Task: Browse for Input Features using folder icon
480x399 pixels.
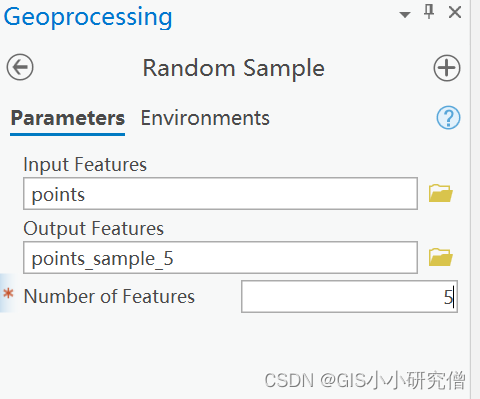Action: [440, 193]
